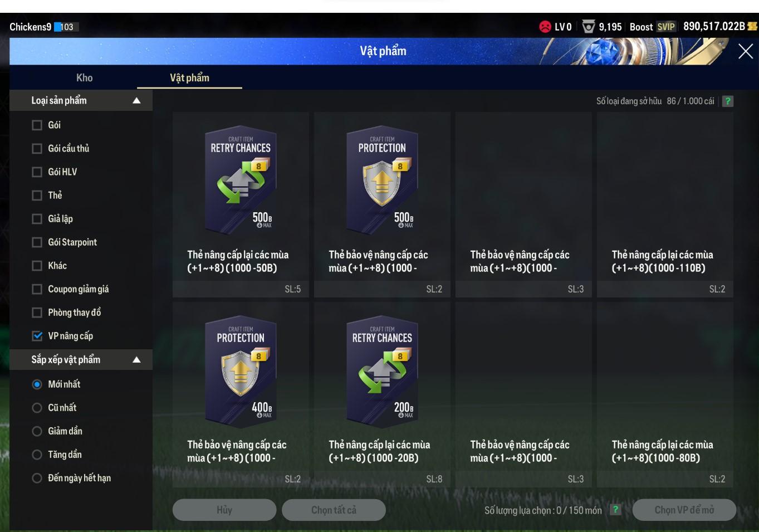Tick the Coupon giảm giá checkbox
The image size is (759, 532).
click(37, 289)
